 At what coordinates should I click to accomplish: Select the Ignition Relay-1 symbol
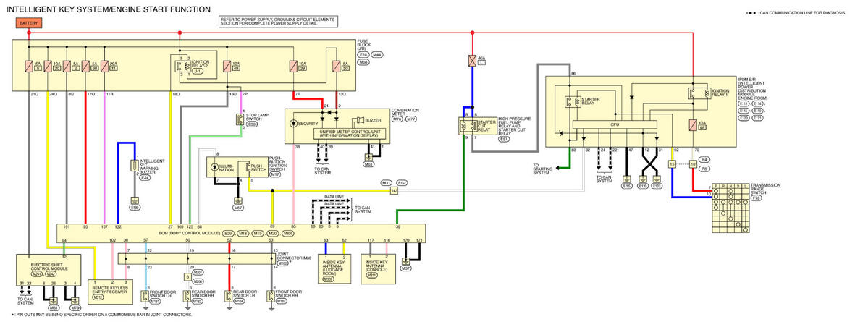coord(693,93)
